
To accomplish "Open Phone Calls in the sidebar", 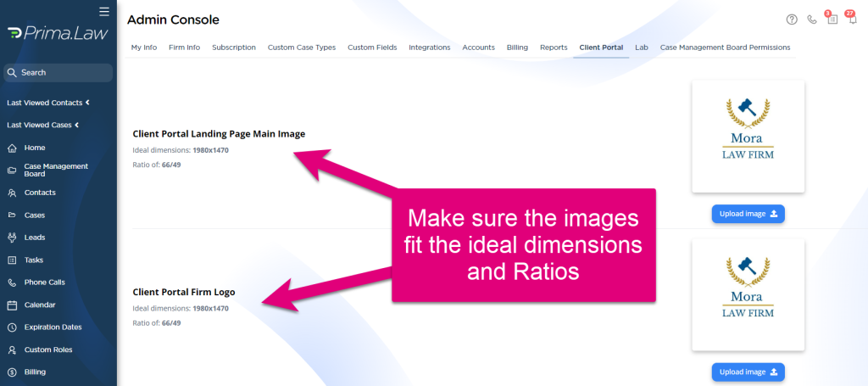I will pyautogui.click(x=44, y=283).
